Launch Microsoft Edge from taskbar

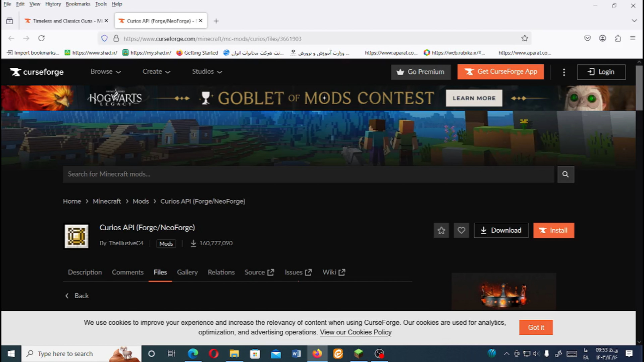point(193,354)
